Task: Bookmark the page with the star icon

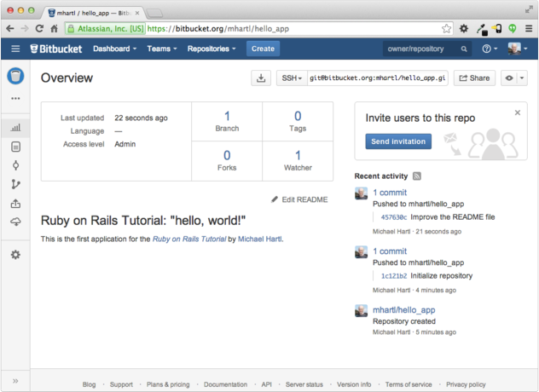Action: pyautogui.click(x=446, y=28)
